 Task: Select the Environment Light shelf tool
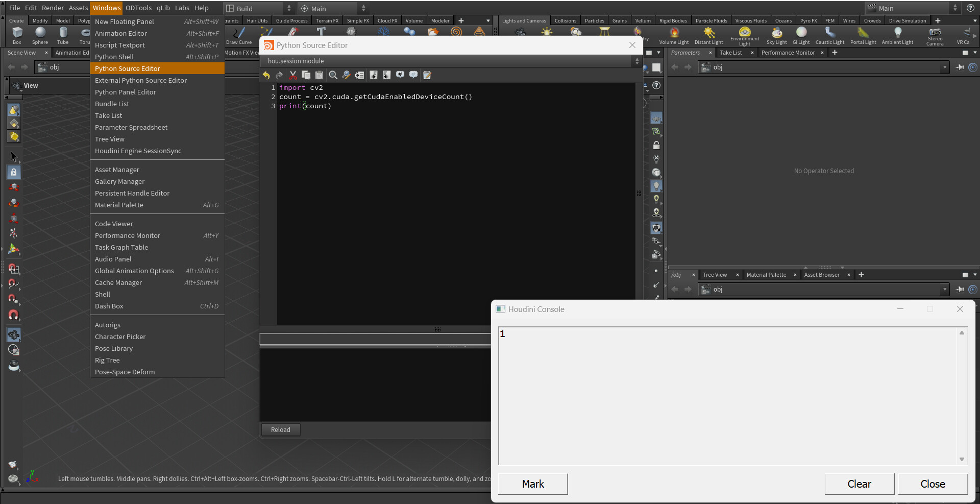[x=745, y=36]
